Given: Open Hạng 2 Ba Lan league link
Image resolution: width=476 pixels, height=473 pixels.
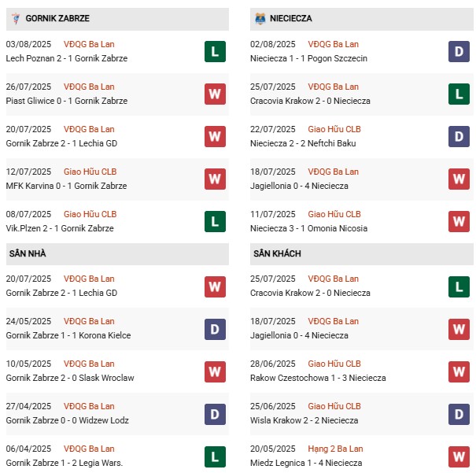Looking at the screenshot, I should tap(336, 449).
